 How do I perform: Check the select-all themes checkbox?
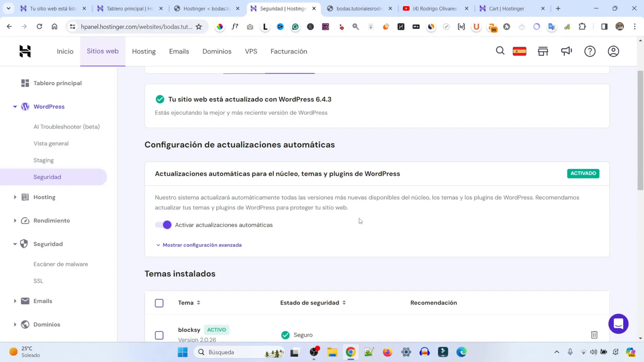[159, 303]
